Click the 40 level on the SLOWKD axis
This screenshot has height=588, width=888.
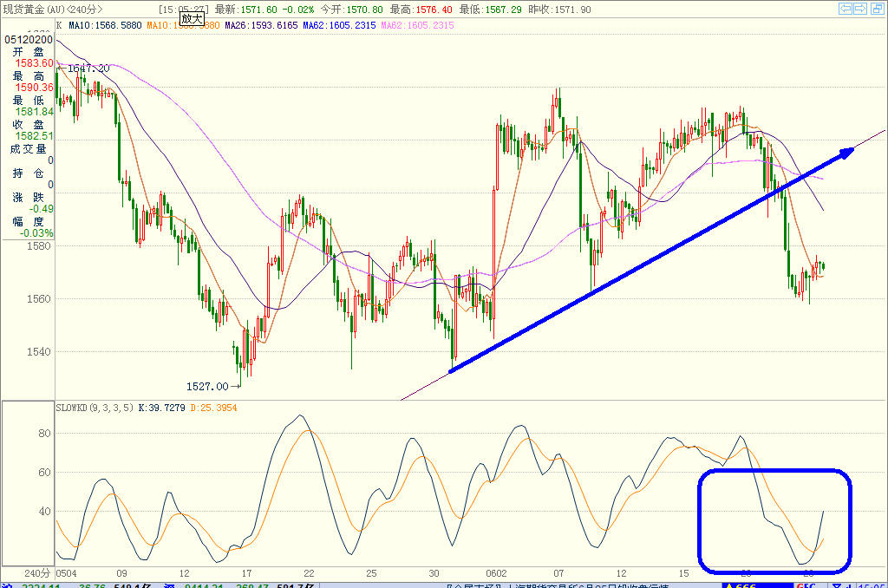pyautogui.click(x=44, y=512)
